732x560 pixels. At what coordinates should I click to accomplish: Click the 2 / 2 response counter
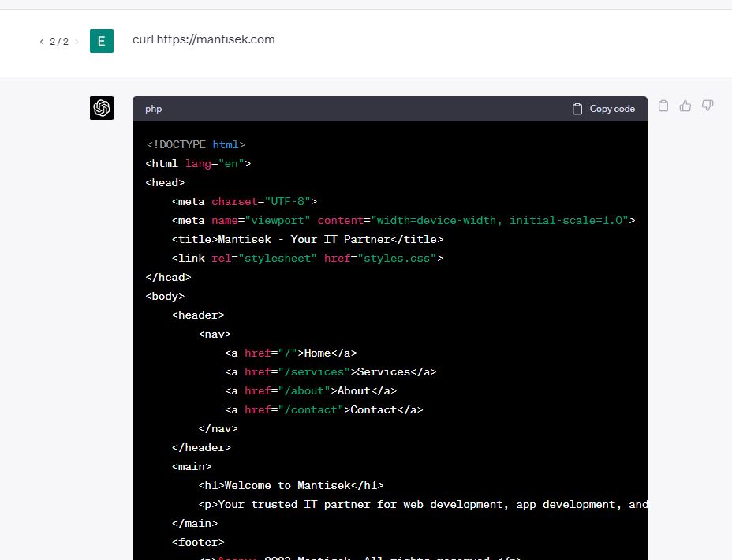click(x=59, y=42)
